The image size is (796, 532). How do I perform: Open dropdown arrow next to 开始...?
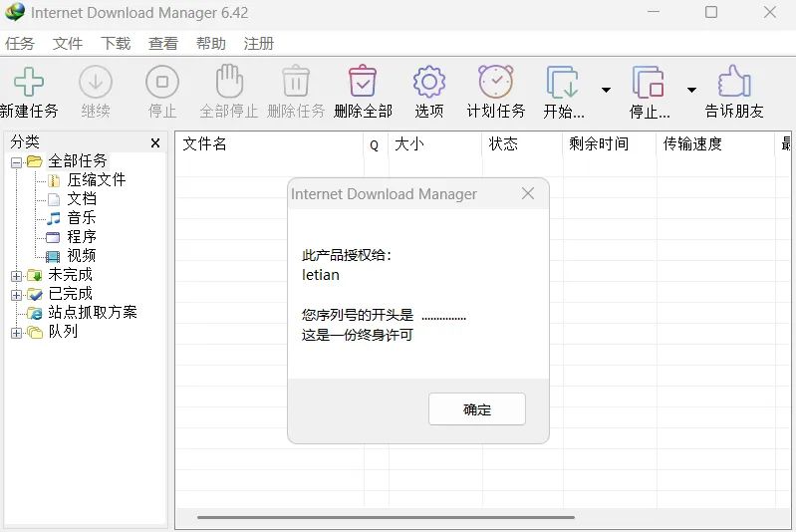click(606, 90)
